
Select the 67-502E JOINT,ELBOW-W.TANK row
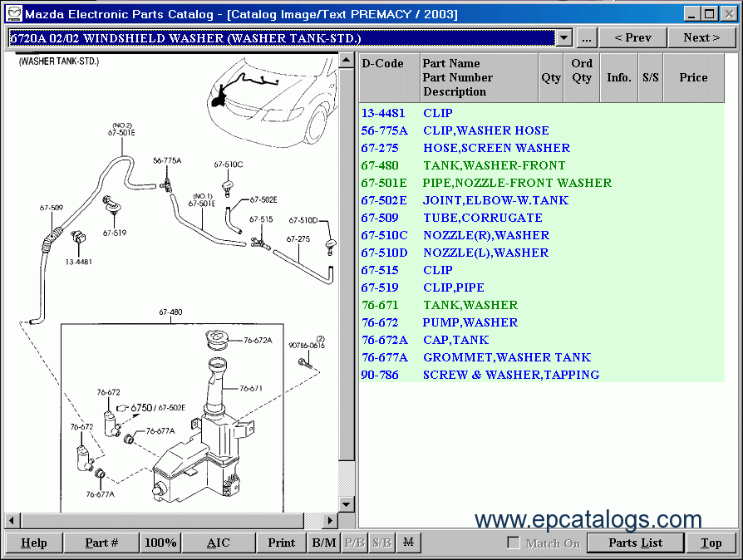tap(542, 200)
